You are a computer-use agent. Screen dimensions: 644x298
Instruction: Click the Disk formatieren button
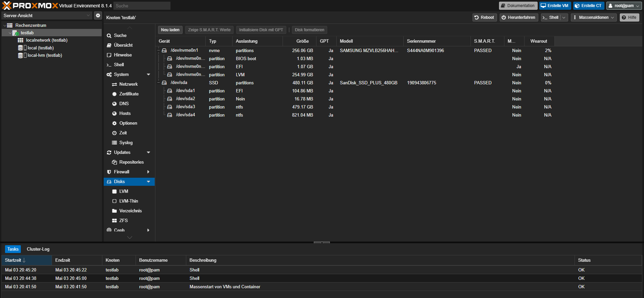point(309,30)
